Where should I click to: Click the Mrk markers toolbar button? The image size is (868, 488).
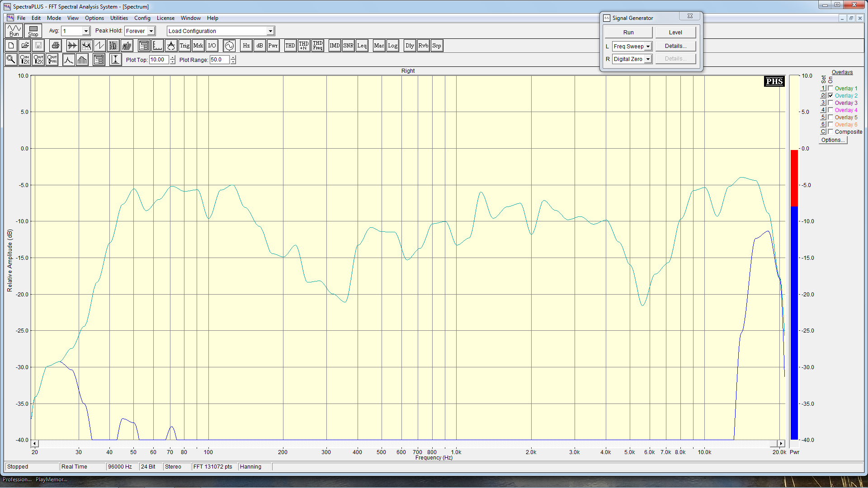point(198,46)
